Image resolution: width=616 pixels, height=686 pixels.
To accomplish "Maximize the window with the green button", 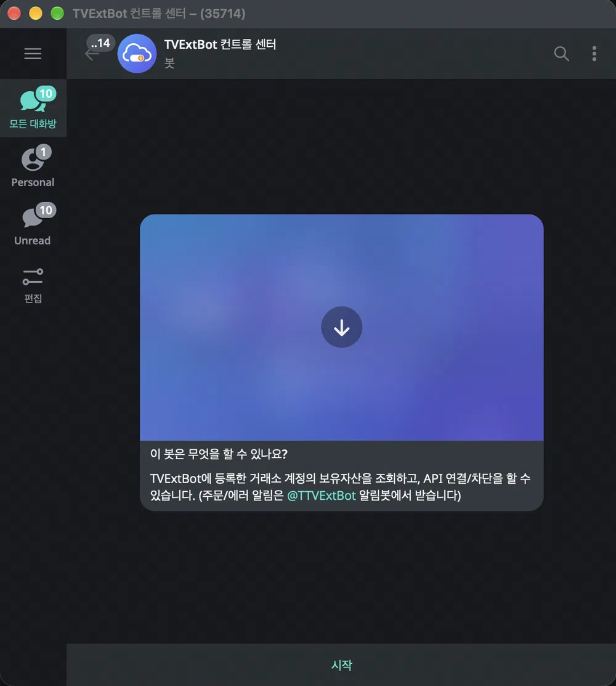I will (x=57, y=14).
